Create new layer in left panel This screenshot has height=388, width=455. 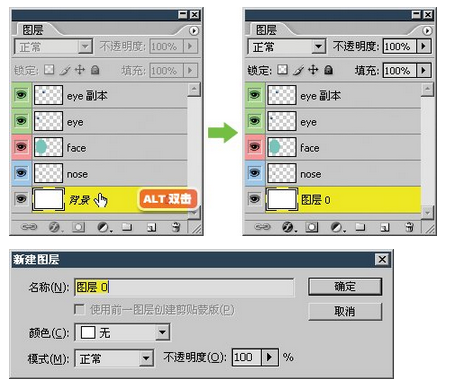pyautogui.click(x=151, y=228)
